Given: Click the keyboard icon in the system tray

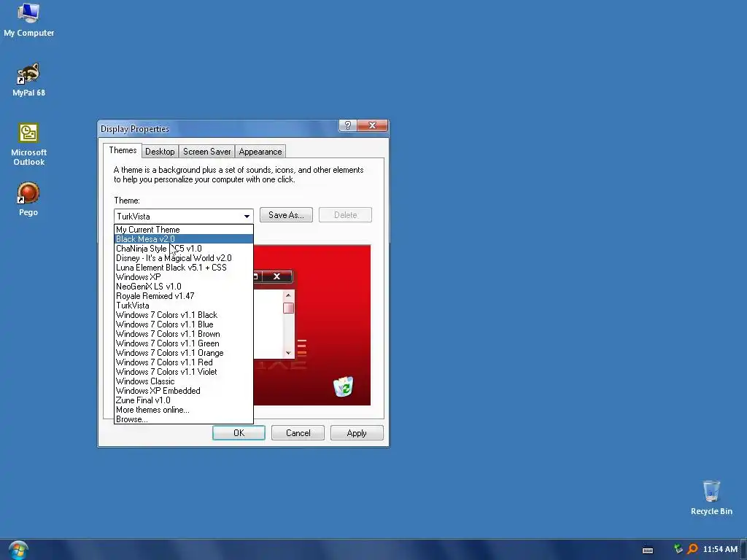Looking at the screenshot, I should click(x=648, y=550).
